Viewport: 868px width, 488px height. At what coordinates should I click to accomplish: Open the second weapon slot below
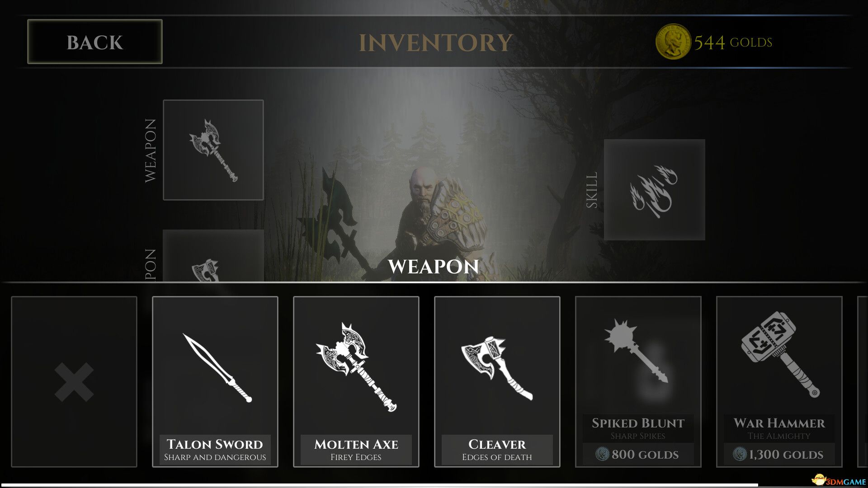[213, 256]
